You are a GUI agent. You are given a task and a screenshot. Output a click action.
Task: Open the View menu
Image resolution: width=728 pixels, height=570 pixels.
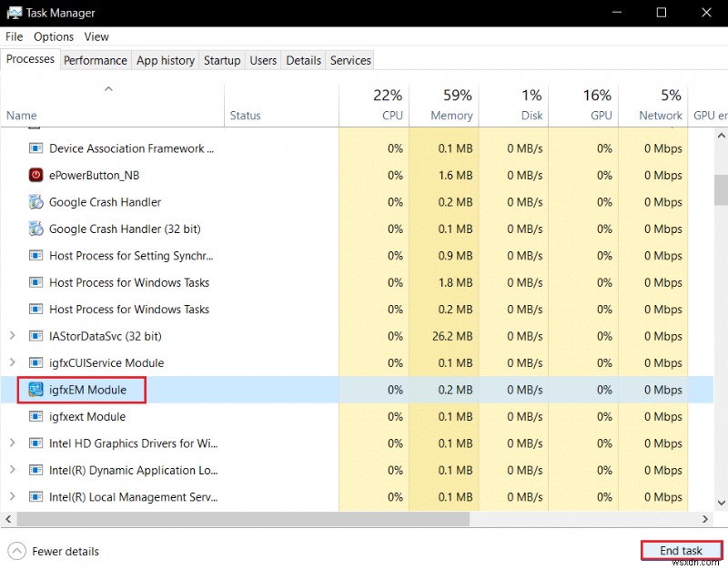tap(96, 36)
